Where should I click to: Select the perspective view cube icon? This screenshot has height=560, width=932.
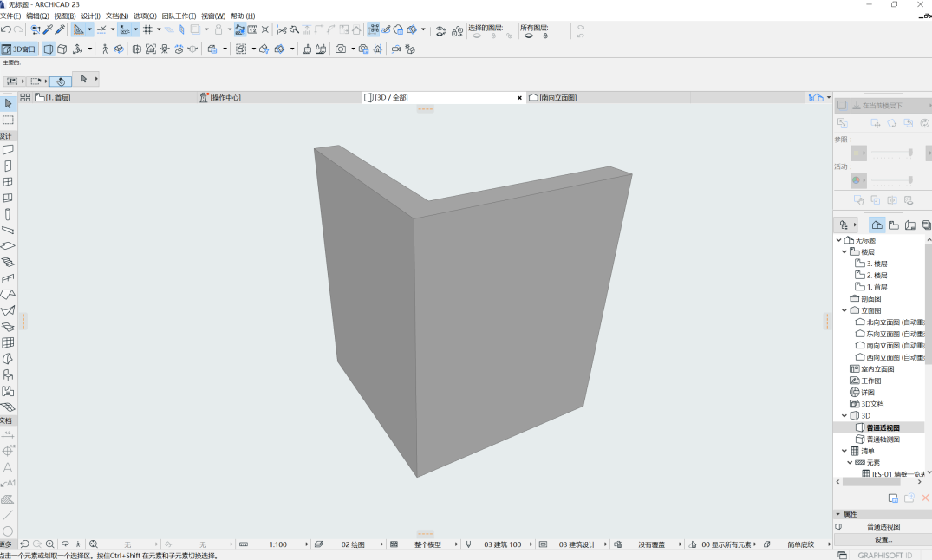(x=49, y=49)
